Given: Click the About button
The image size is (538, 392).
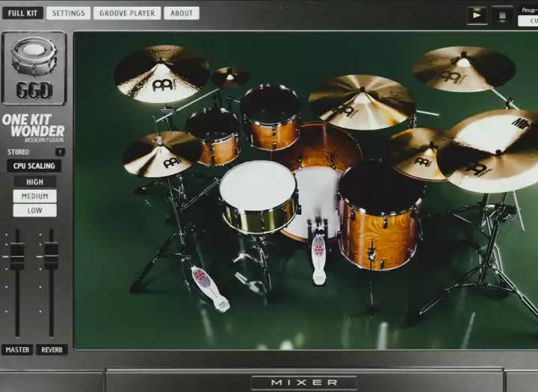Looking at the screenshot, I should 181,13.
